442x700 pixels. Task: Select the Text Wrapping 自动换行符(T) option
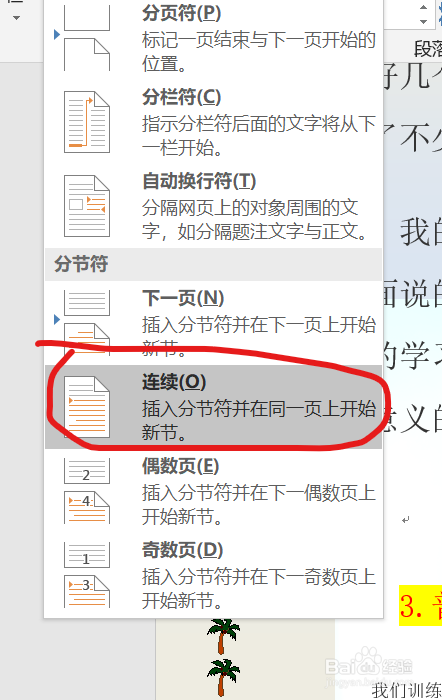[213, 206]
